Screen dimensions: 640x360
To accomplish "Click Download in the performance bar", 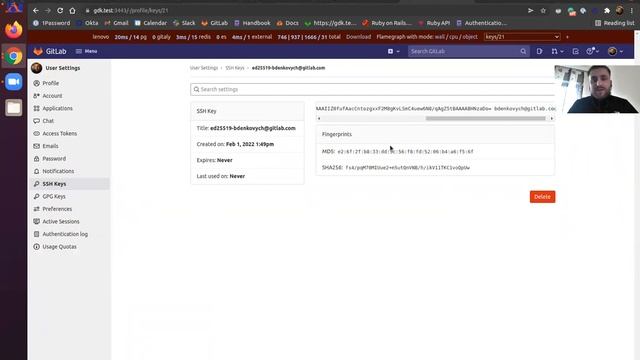I will pyautogui.click(x=358, y=37).
